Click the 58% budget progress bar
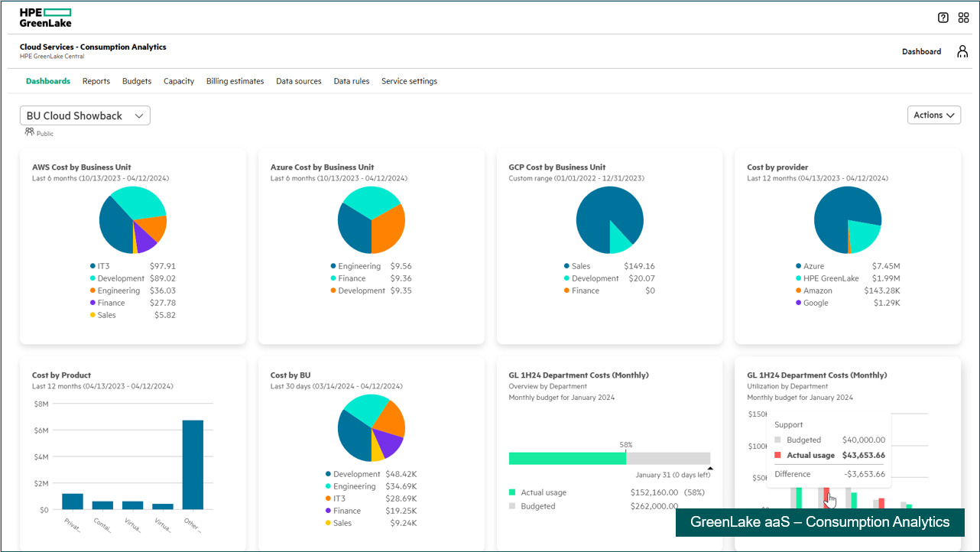Screen dimensions: 980x552 pyautogui.click(x=609, y=458)
